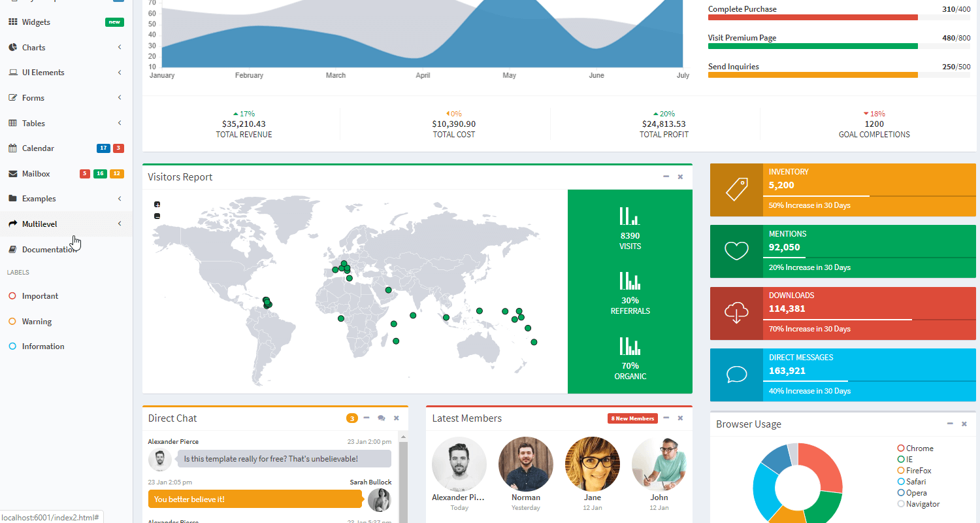Zoom out on the visitors map
Screen dimensions: 980x523
[157, 216]
